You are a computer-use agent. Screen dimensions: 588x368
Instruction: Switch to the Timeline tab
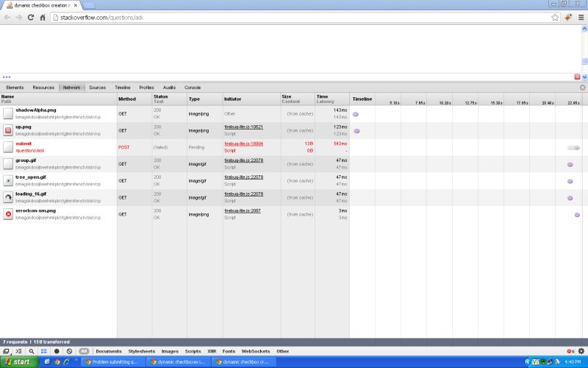[123, 88]
